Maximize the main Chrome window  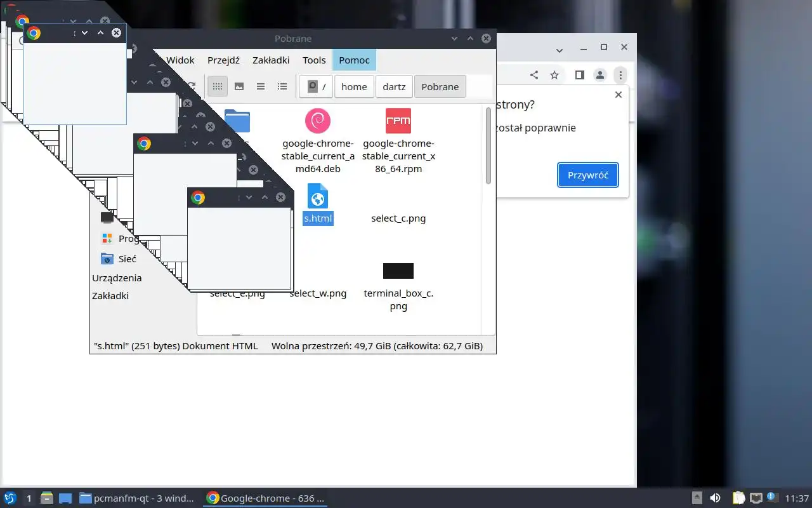click(x=604, y=48)
